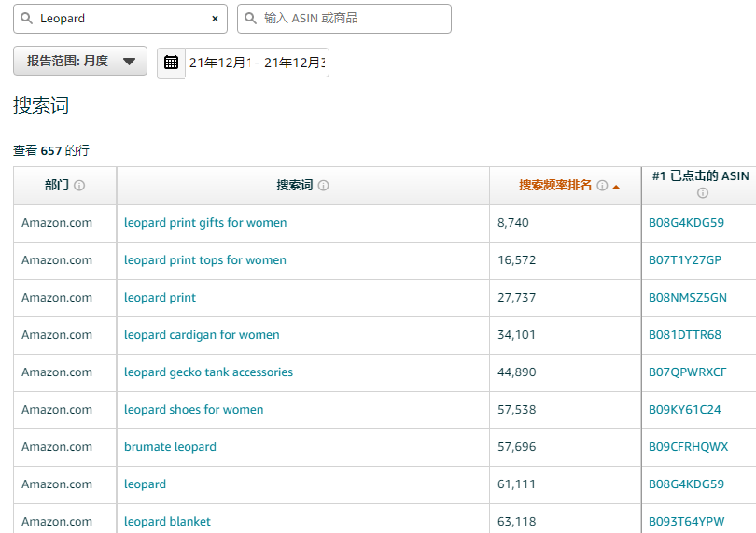Image resolution: width=756 pixels, height=533 pixels.
Task: Open the brumate leopard search term
Action: [x=170, y=447]
